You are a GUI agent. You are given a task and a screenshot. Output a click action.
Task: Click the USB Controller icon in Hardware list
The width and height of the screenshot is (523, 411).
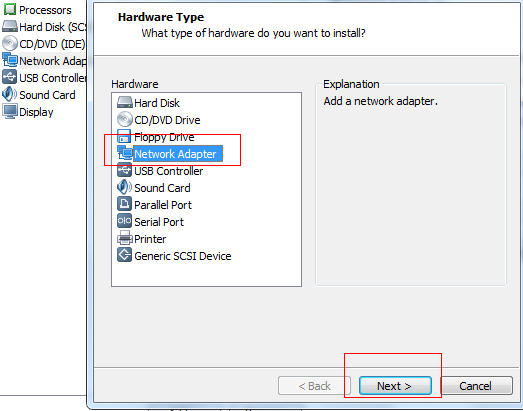point(124,170)
